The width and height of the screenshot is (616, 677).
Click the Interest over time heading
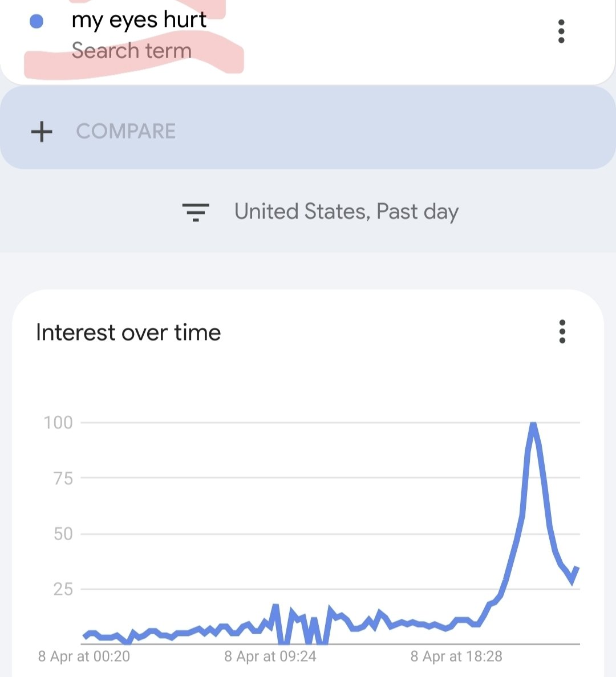[128, 333]
